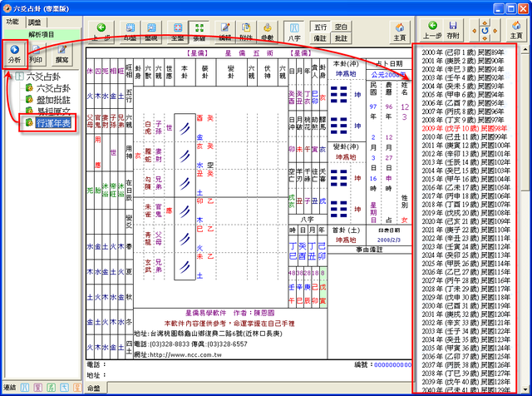Click the green four-square toolbar icon

tap(199, 32)
